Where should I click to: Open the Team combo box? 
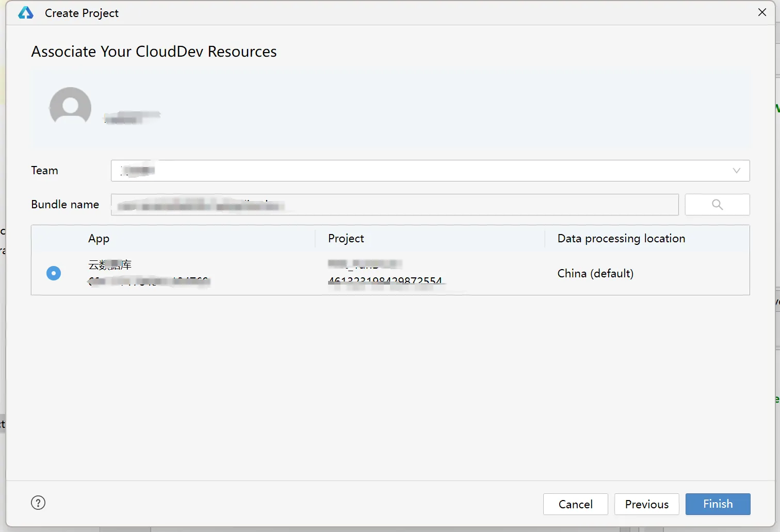[430, 171]
